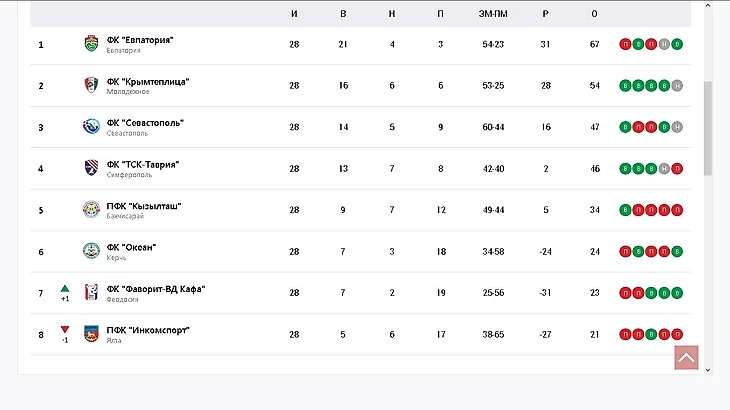Open the ФК "Севастополь" team name link
Viewport: 730px width, 410px height.
coord(145,123)
